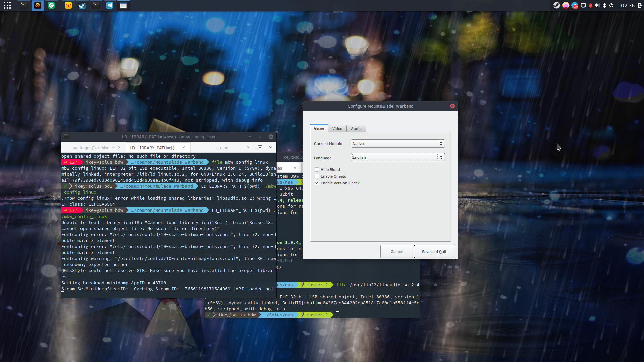Click the Cancel button in config dialog
This screenshot has height=362, width=644.
point(396,252)
